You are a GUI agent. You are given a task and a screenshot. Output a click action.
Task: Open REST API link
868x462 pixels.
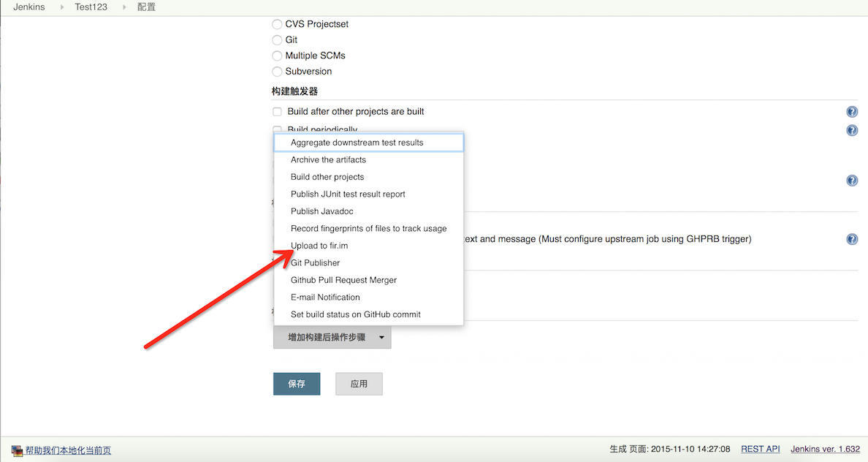click(x=761, y=450)
